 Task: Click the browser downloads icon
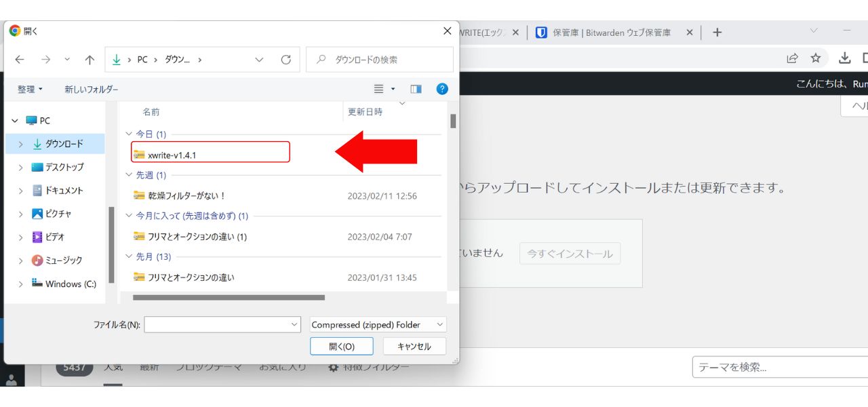pyautogui.click(x=844, y=58)
